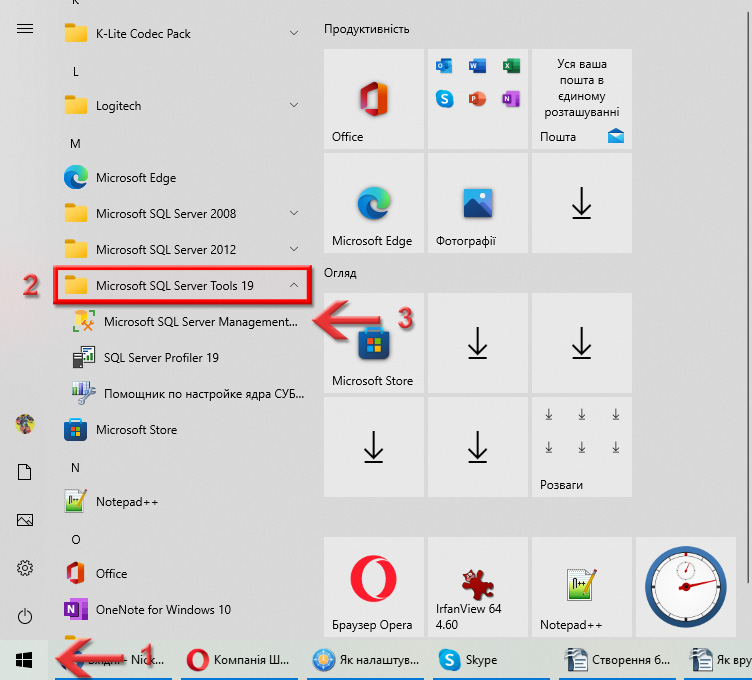This screenshot has height=680, width=752.
Task: Open Microsoft SQL Server 2012 folder
Action: coord(182,249)
